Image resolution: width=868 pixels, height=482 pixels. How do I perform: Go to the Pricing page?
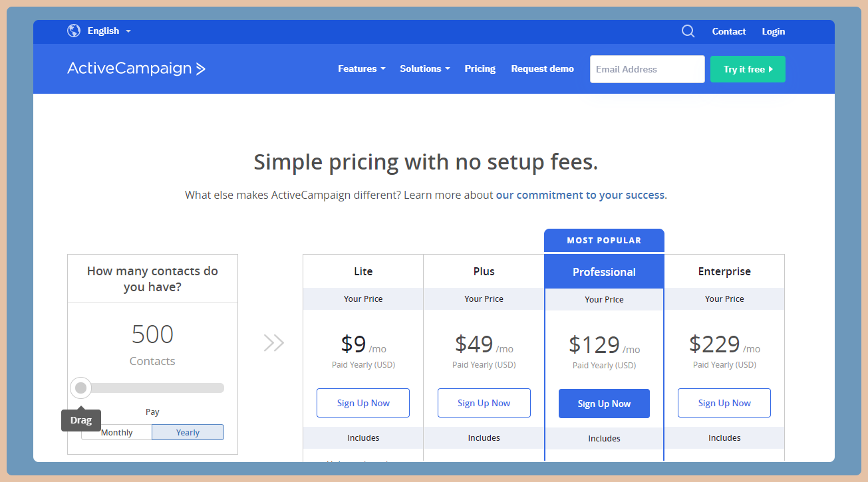480,68
